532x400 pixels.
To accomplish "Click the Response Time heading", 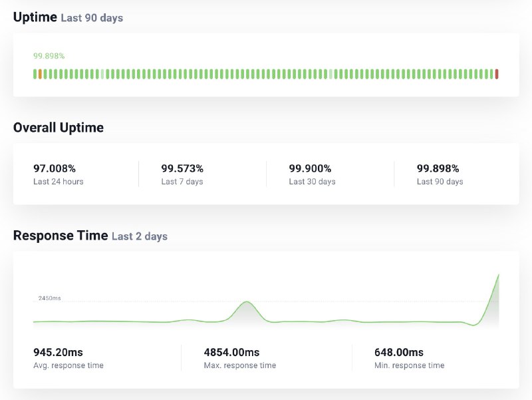I will coord(61,236).
